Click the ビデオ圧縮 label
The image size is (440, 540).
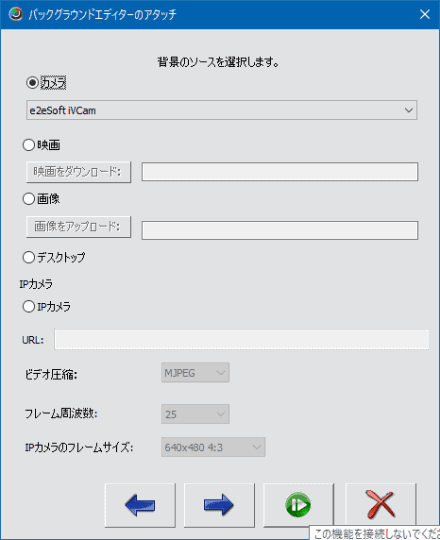51,374
